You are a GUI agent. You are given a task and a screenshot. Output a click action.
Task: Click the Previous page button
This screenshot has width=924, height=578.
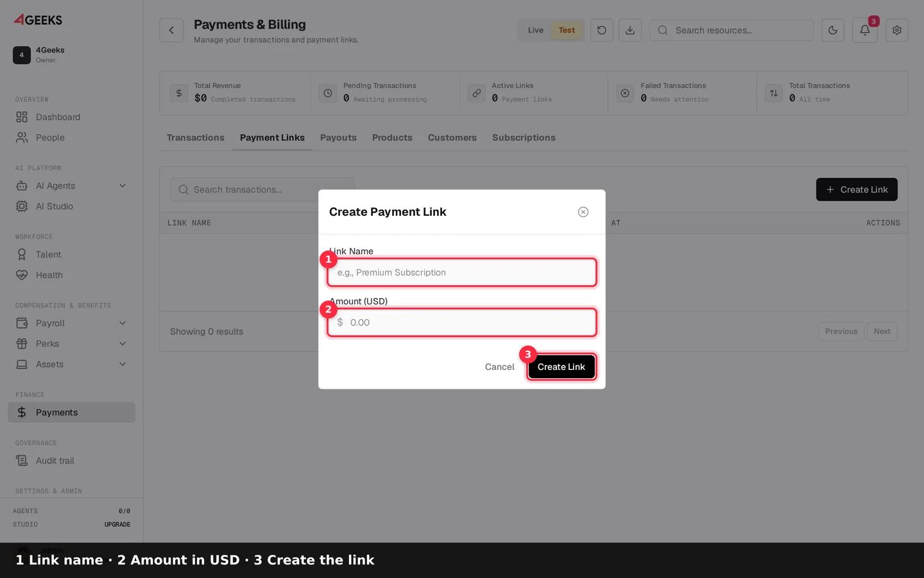point(841,331)
